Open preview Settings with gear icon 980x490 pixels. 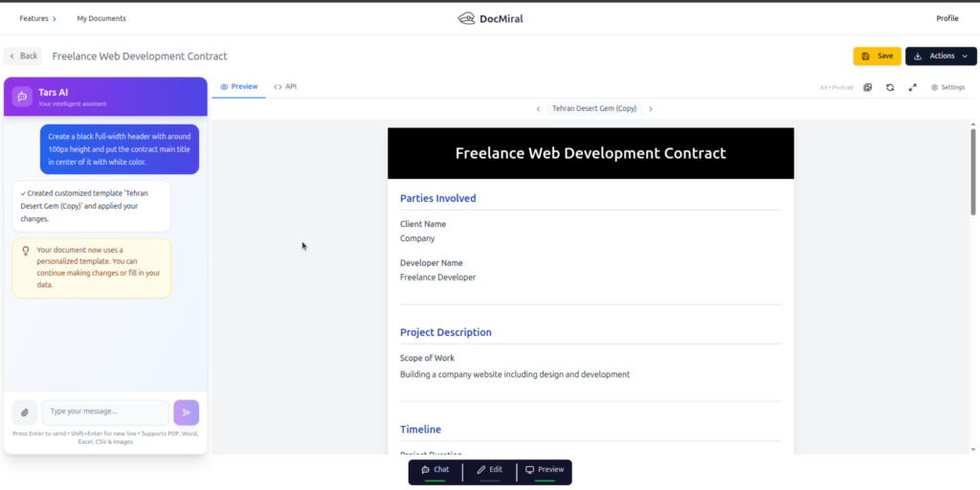pyautogui.click(x=947, y=87)
